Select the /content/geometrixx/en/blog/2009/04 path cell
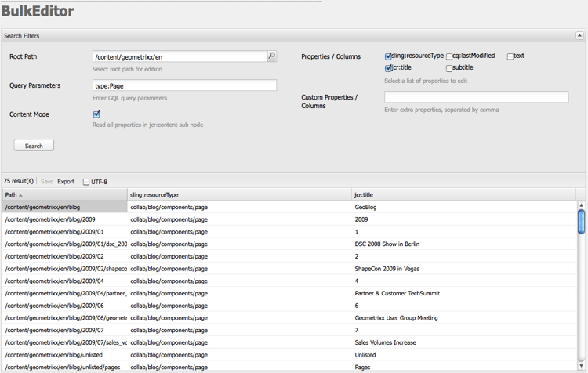This screenshot has height=373, width=588. click(65, 281)
